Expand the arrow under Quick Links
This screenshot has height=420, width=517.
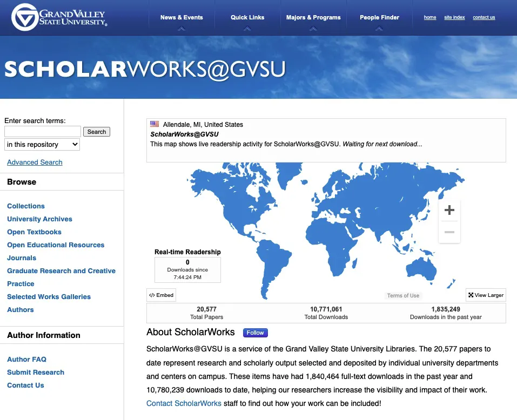point(247,29)
